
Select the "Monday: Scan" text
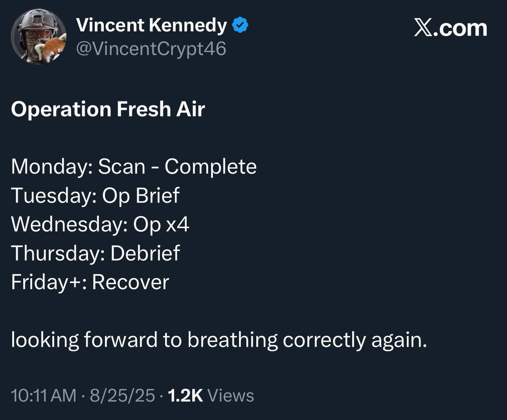(x=78, y=166)
